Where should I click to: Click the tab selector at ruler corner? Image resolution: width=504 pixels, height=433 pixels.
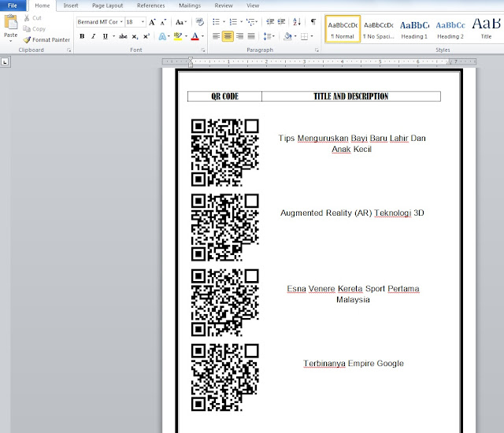6,61
